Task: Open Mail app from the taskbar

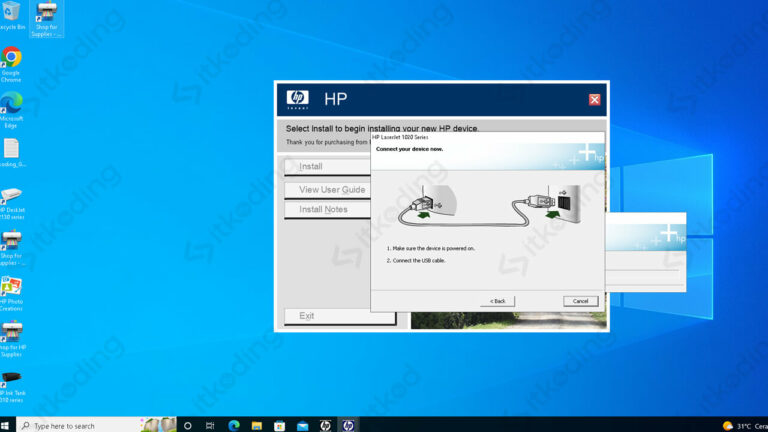Action: [303, 426]
